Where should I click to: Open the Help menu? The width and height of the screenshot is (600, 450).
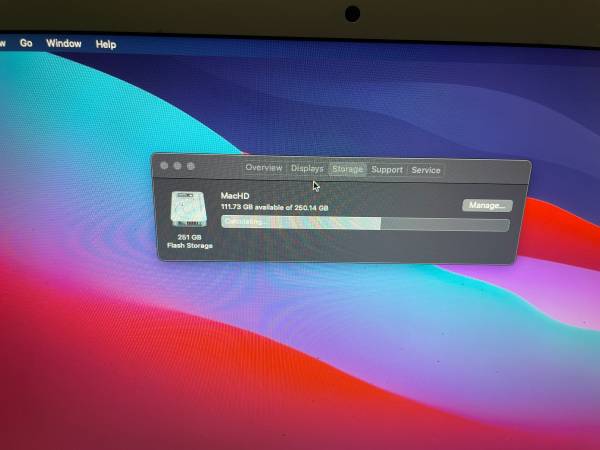[105, 44]
